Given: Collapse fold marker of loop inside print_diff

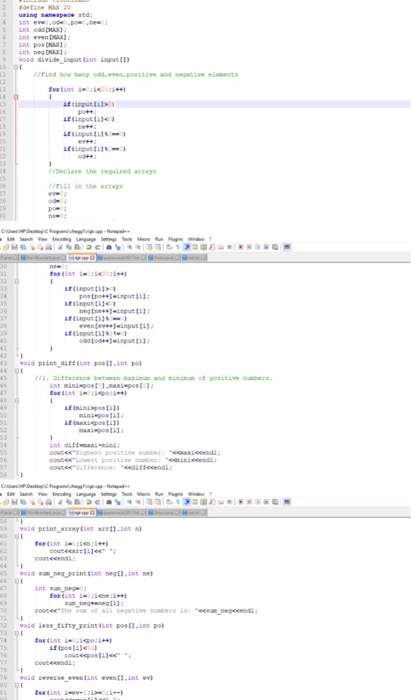Looking at the screenshot, I should coord(17,400).
